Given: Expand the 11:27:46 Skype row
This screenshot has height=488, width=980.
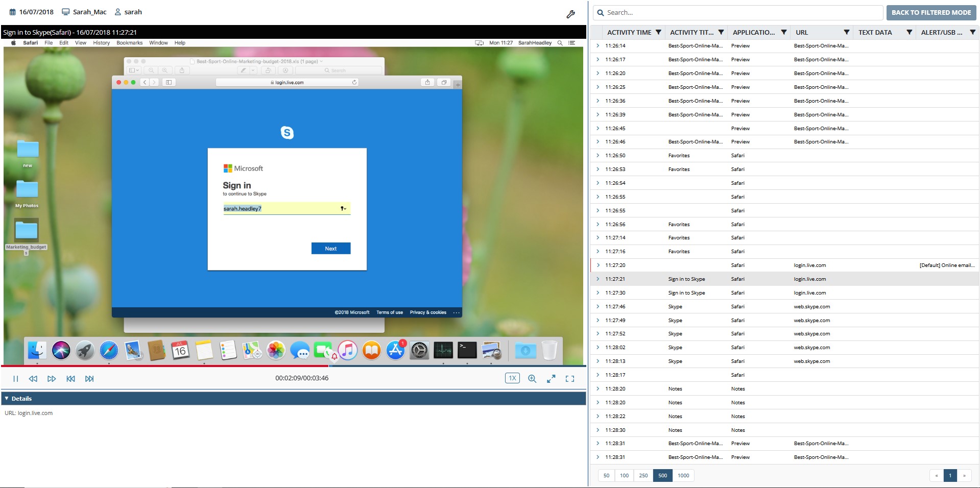Looking at the screenshot, I should [598, 306].
